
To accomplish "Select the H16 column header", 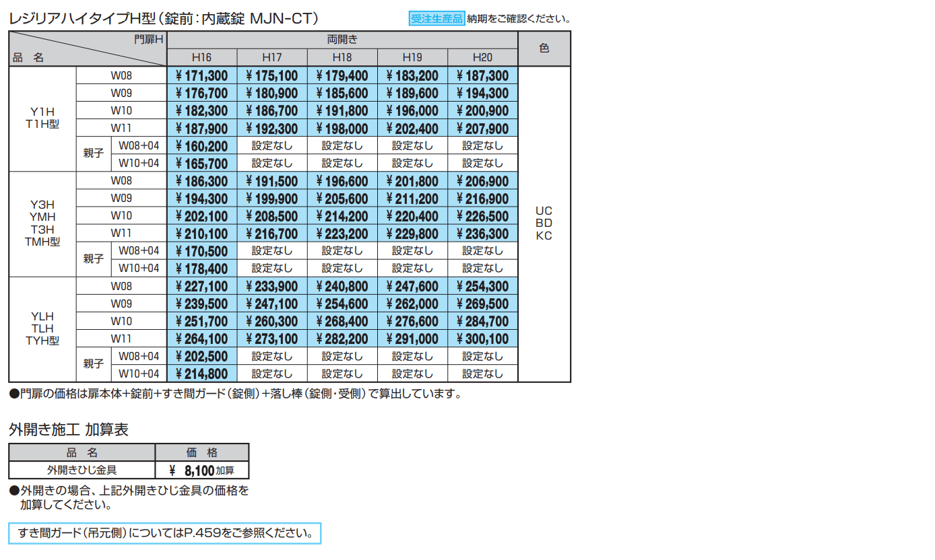I will click(203, 57).
